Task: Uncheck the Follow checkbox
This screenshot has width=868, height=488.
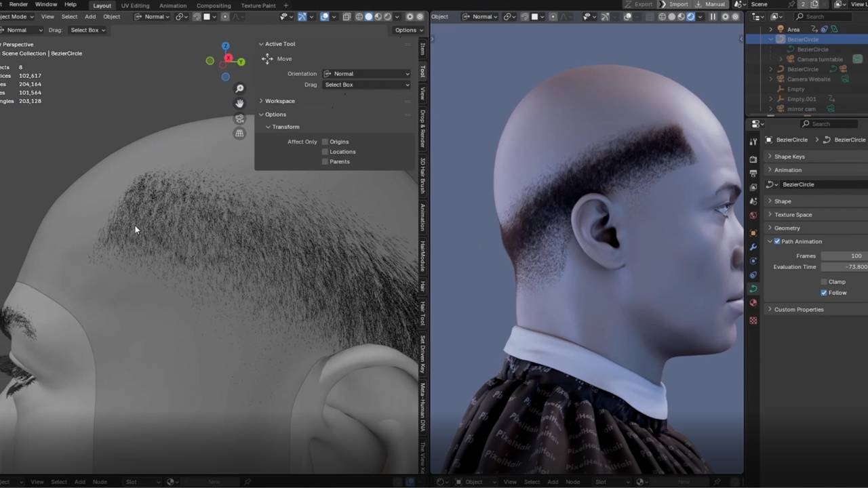Action: point(824,293)
